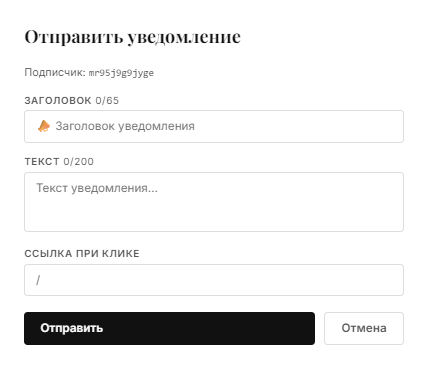Click the ССЫЛКА ПРИ КЛИКЕ label
428x366 pixels.
(x=82, y=254)
